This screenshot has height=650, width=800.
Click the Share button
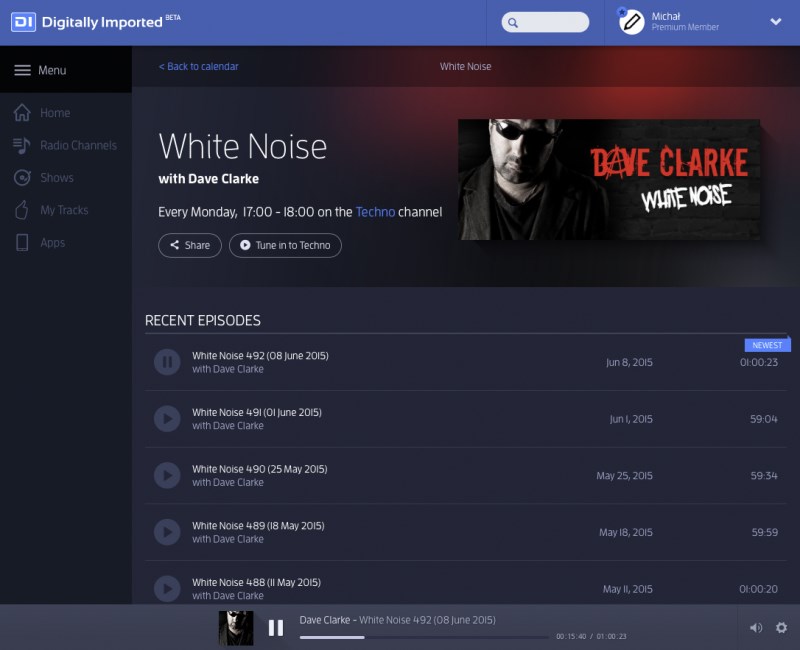(x=190, y=245)
